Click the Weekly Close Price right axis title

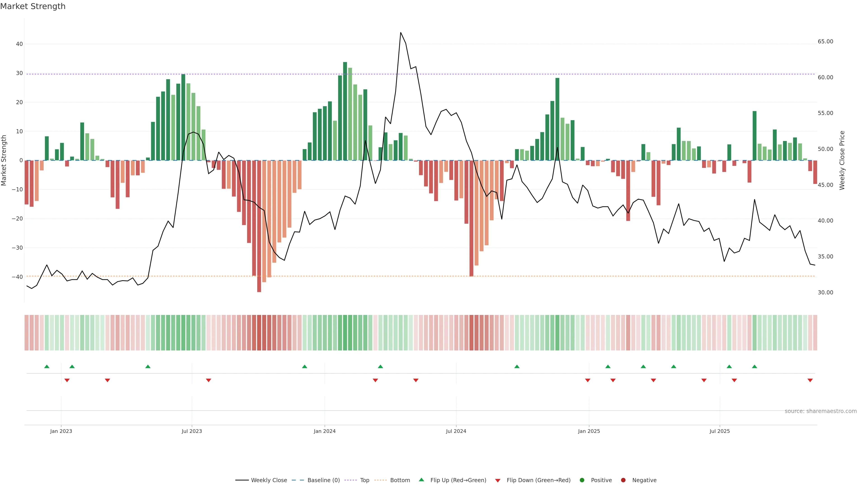coord(842,160)
